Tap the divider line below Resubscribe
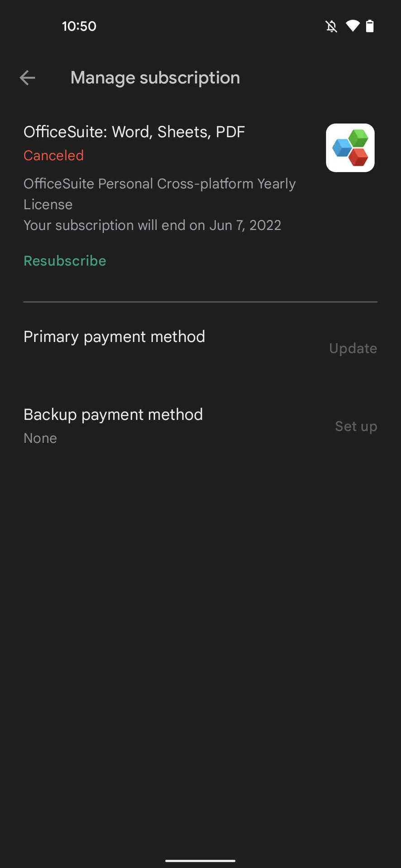This screenshot has width=401, height=868. click(200, 302)
